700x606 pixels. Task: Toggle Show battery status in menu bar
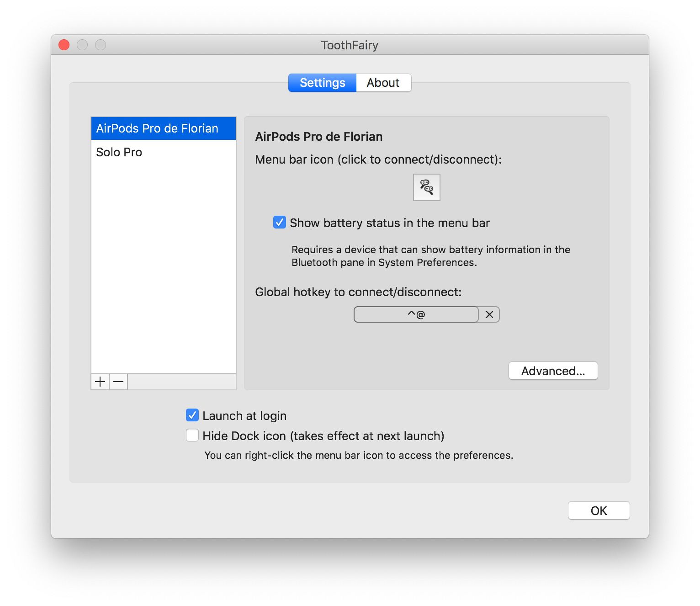[x=280, y=223]
